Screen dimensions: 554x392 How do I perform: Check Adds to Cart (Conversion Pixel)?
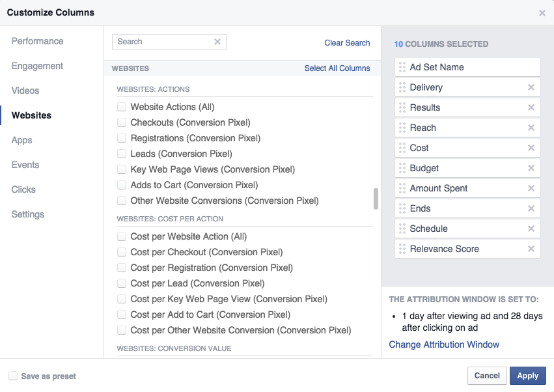tap(122, 185)
